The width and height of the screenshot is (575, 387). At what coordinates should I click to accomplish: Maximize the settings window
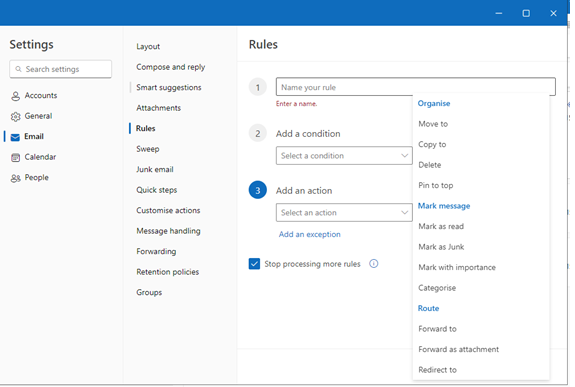pos(526,13)
